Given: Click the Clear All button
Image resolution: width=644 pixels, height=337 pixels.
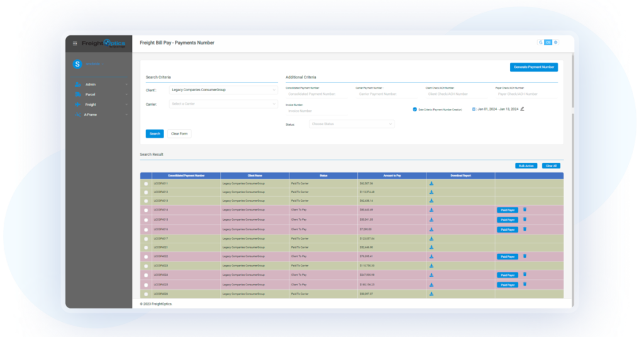Looking at the screenshot, I should [x=551, y=166].
